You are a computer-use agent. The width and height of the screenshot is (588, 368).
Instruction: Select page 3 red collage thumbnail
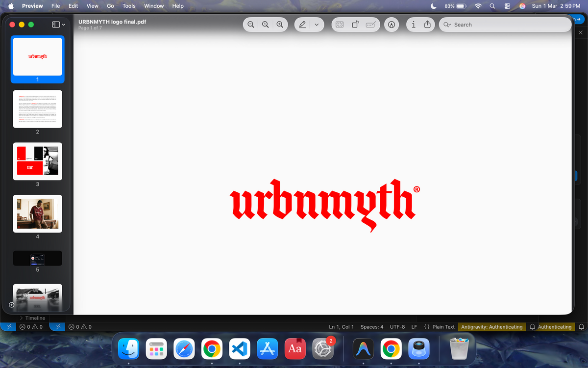tap(38, 161)
